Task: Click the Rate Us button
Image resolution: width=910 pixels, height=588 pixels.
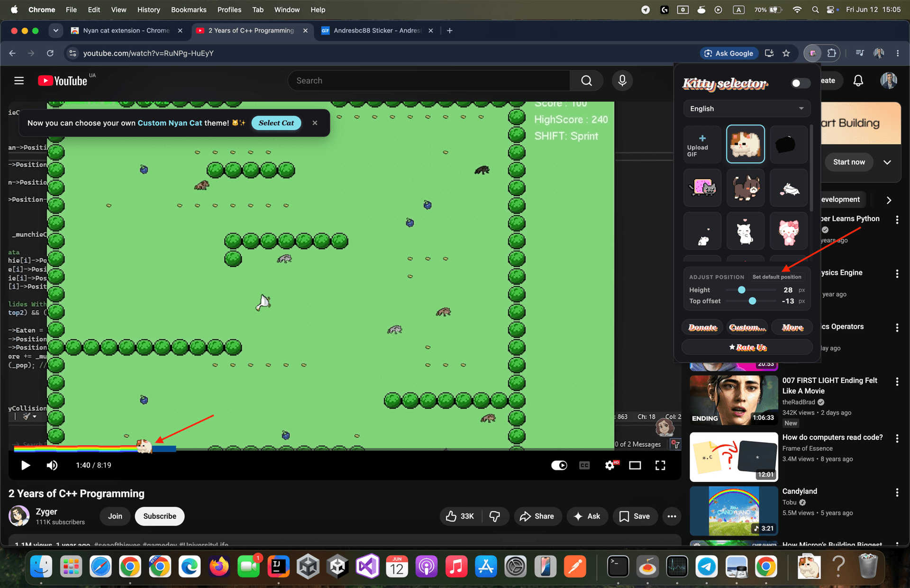Action: pos(747,347)
